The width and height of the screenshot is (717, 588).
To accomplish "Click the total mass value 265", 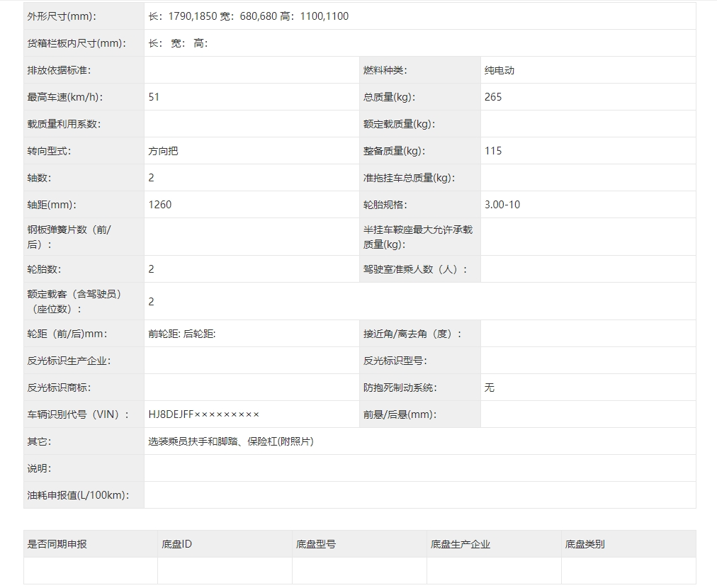I will 493,97.
